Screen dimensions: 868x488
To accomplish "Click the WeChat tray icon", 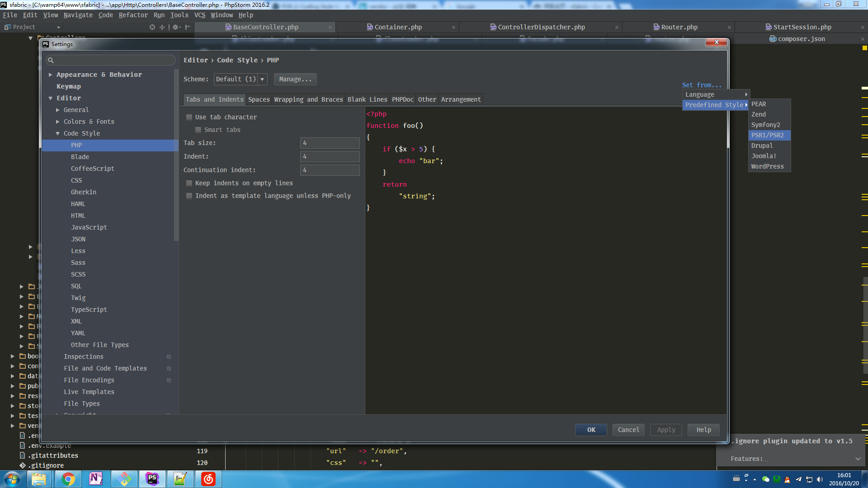I will coord(765,479).
